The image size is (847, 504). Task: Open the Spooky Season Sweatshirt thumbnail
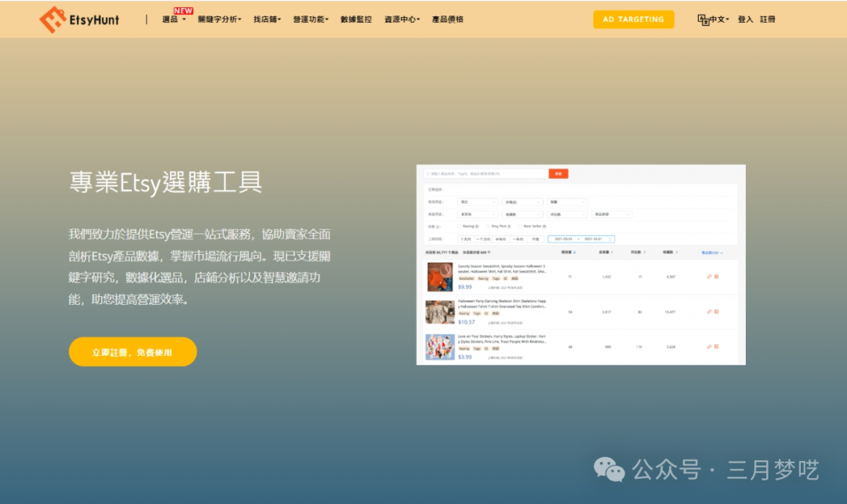tap(440, 277)
